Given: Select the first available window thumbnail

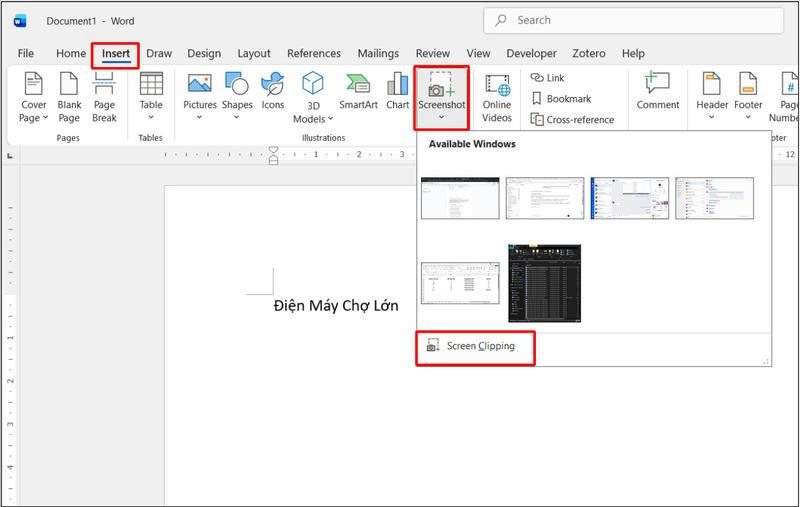Looking at the screenshot, I should tap(459, 198).
